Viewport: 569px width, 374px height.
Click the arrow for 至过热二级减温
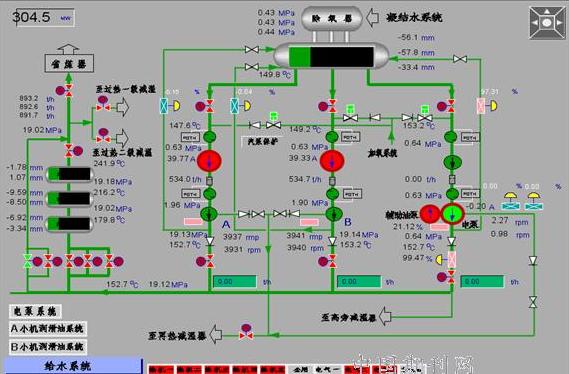click(x=123, y=138)
